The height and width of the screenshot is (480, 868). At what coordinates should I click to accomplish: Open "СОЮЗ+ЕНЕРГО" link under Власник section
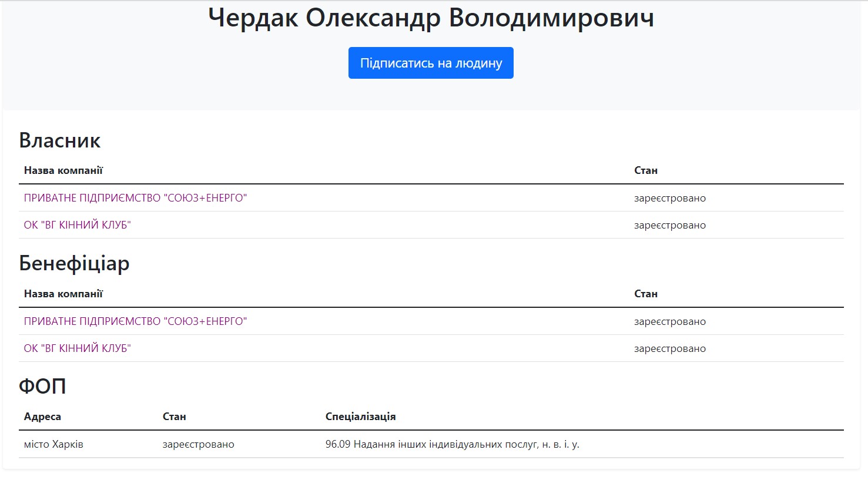(135, 198)
